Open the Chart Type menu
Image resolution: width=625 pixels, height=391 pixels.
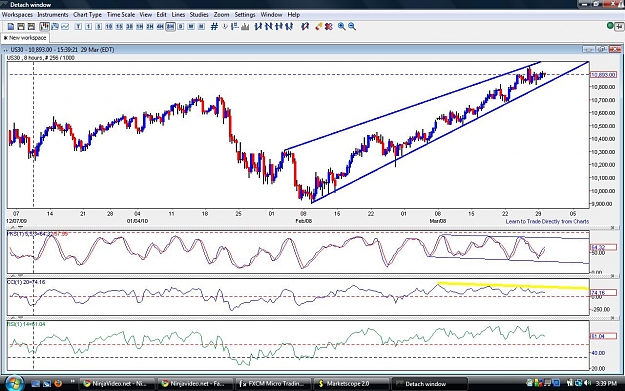tap(87, 15)
